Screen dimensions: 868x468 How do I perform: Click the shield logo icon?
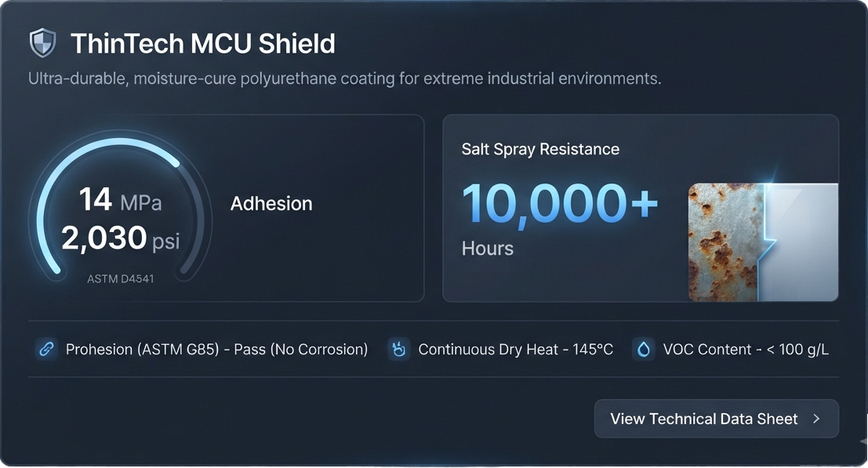42,43
